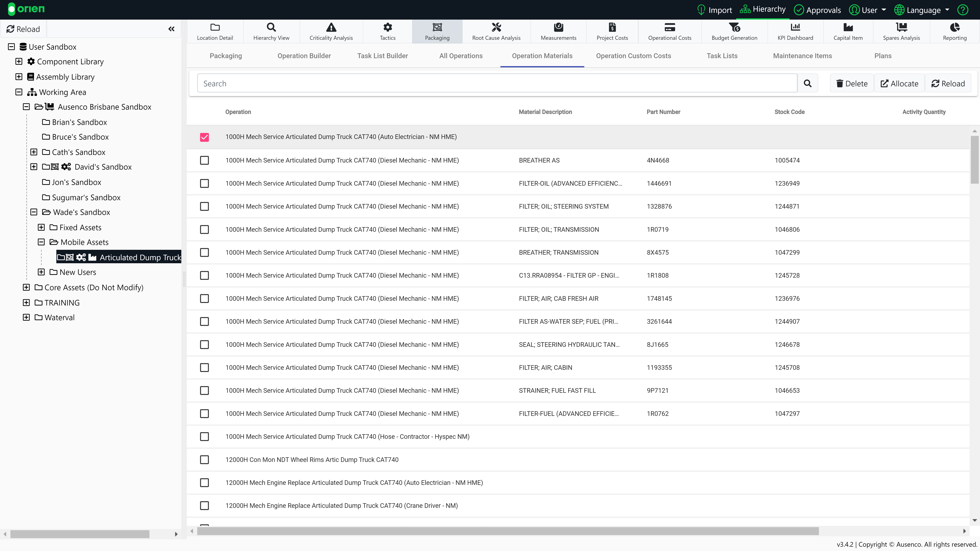Screen dimensions: 980x551
Task: Collapse Wade's Sandbox folder
Action: 34,212
